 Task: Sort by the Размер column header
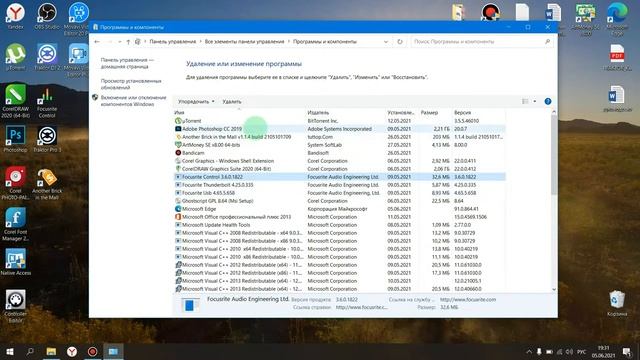[435, 113]
